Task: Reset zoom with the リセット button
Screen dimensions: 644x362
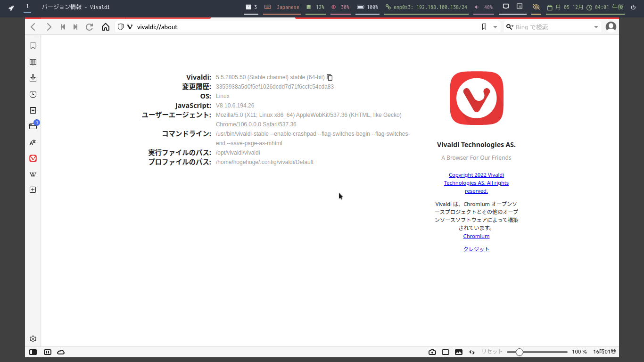Action: click(492, 352)
